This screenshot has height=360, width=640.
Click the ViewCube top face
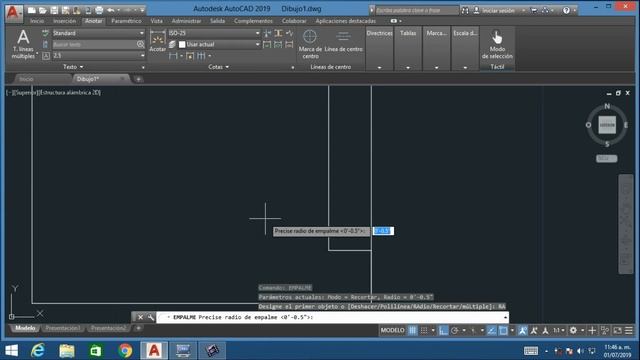coord(607,125)
